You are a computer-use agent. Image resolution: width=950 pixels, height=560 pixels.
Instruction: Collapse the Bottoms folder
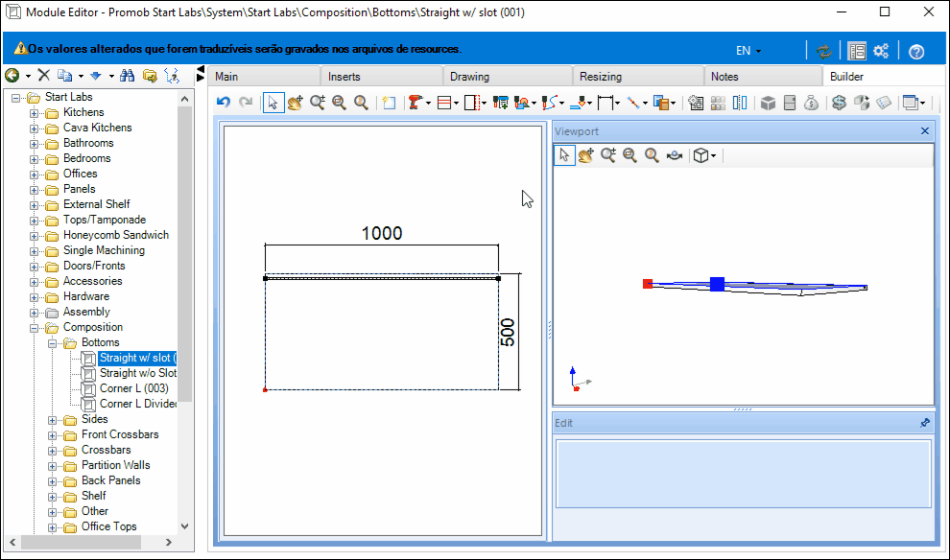click(x=53, y=343)
